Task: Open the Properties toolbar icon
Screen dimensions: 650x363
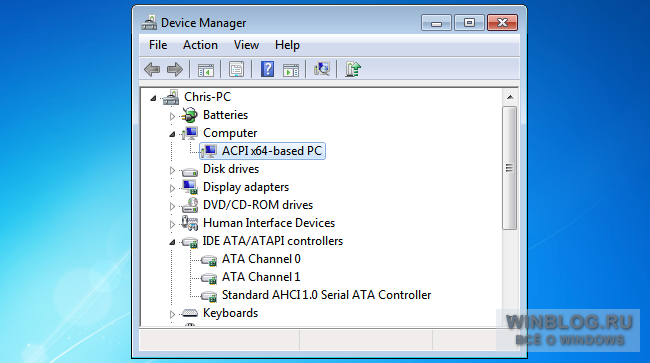Action: pyautogui.click(x=237, y=69)
